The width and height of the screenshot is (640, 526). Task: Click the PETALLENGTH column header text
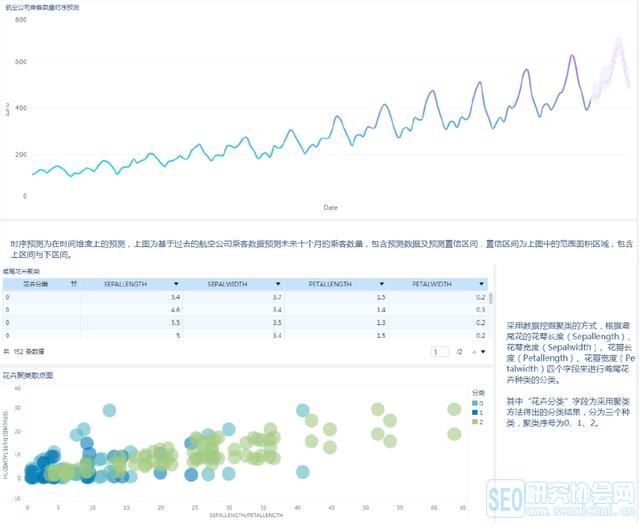(330, 284)
